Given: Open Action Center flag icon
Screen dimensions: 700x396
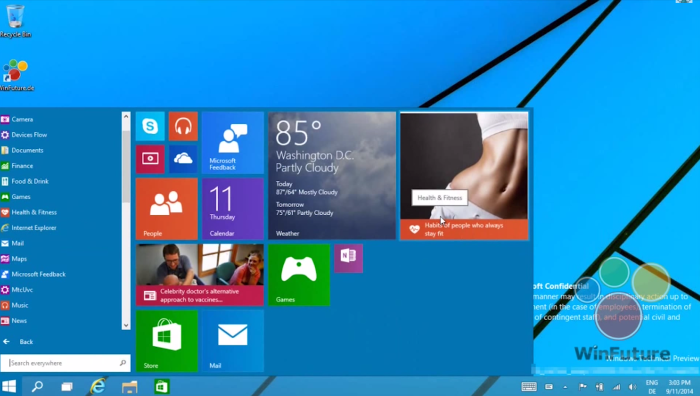Looking at the screenshot, I should [x=583, y=387].
